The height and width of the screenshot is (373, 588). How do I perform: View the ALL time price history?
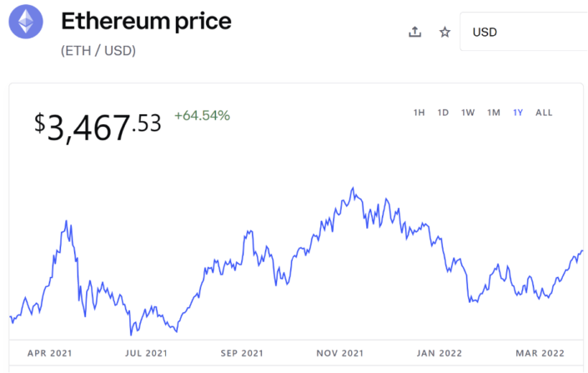544,113
